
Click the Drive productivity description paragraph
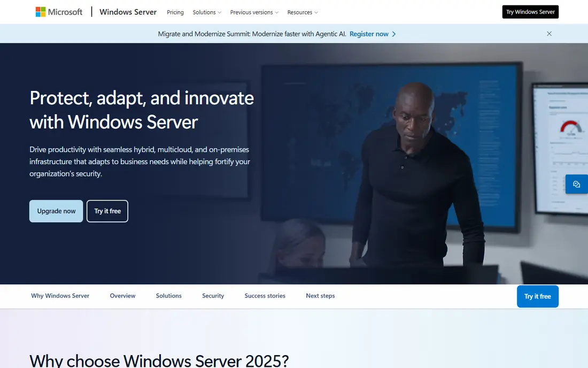[140, 162]
